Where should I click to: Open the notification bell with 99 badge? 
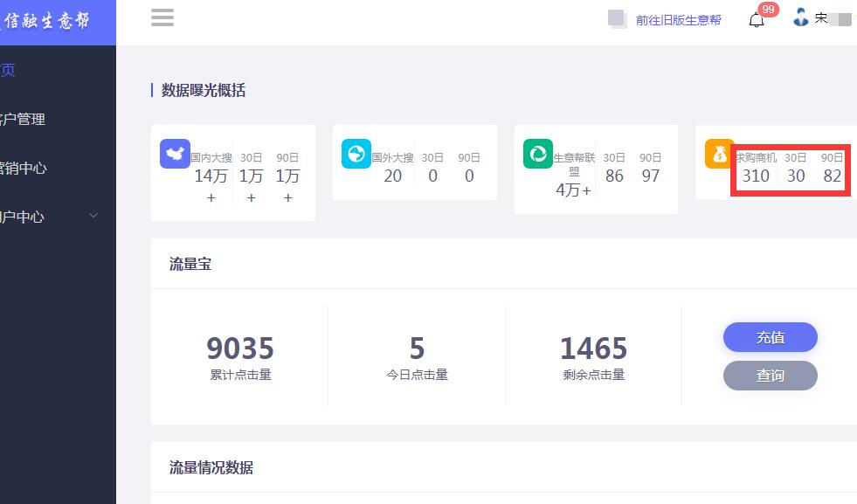(757, 20)
